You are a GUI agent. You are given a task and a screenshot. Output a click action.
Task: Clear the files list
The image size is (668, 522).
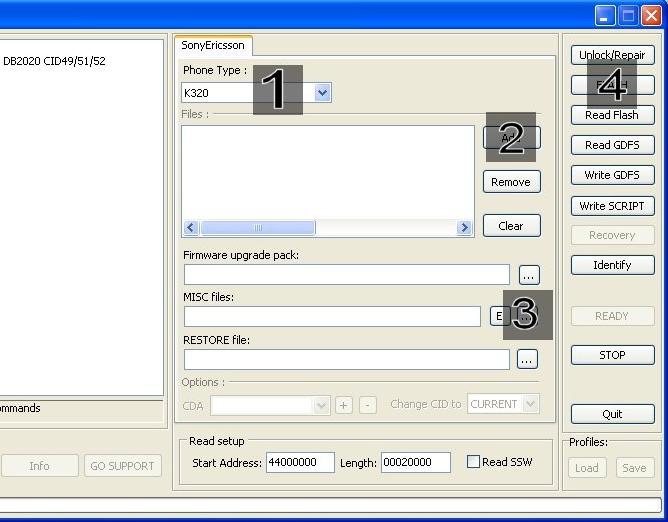pyautogui.click(x=512, y=226)
